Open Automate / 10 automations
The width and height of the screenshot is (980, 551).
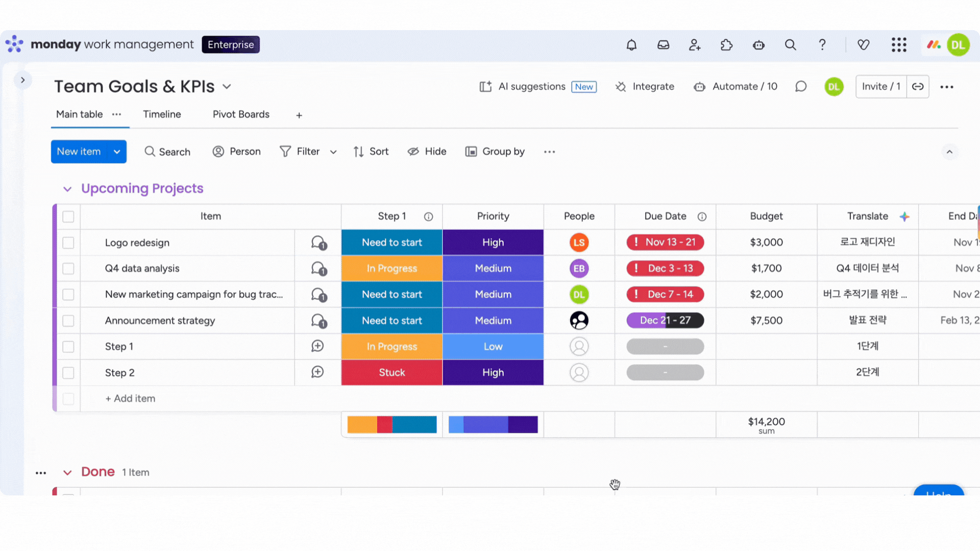[x=736, y=87]
